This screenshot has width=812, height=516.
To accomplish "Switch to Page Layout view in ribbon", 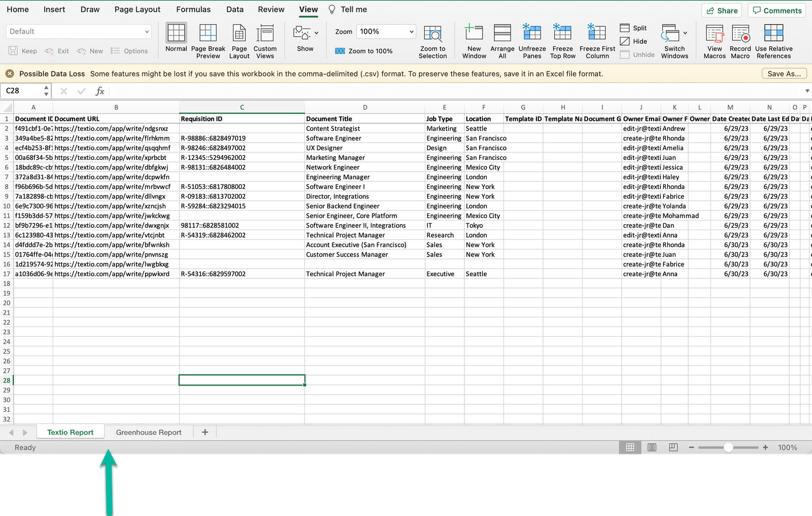I will click(239, 41).
